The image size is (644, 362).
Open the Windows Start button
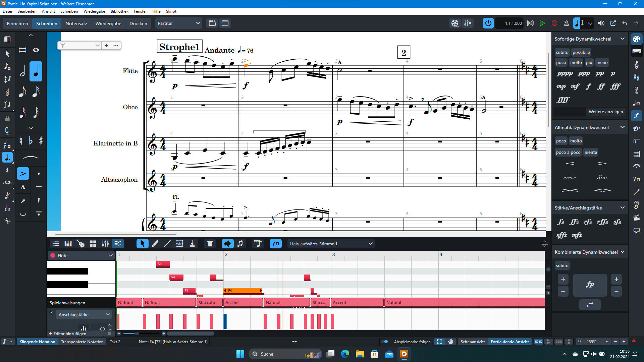[x=240, y=354]
